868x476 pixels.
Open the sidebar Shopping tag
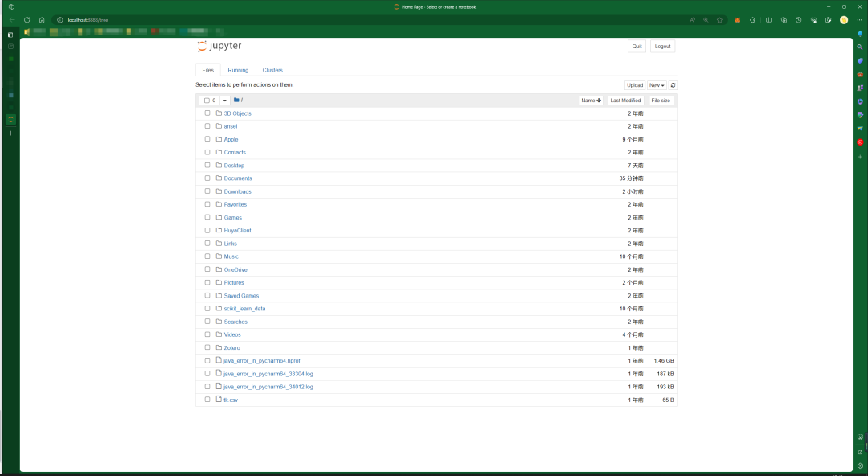(x=860, y=61)
